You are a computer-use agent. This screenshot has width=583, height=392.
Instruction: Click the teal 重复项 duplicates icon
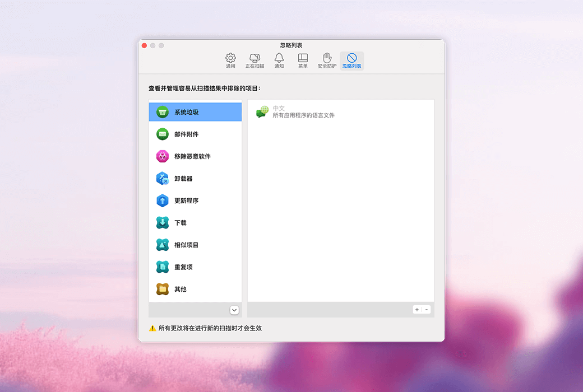[163, 267]
